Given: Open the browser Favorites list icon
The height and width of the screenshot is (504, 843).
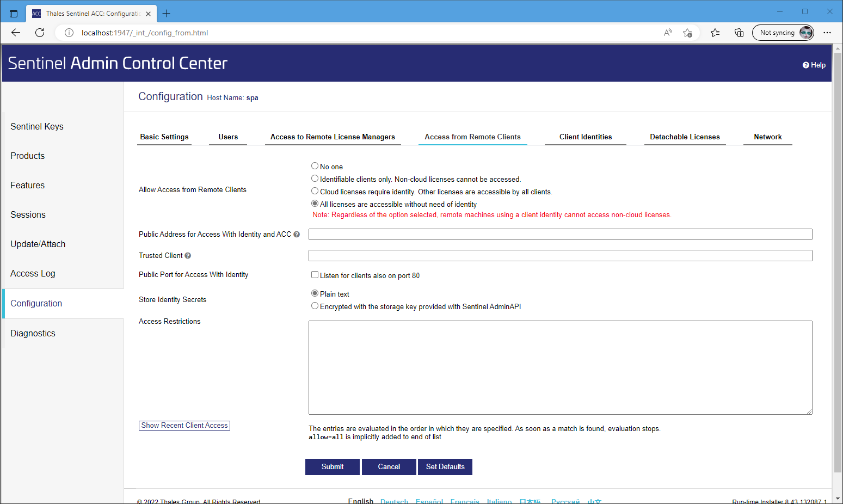Looking at the screenshot, I should click(x=715, y=33).
